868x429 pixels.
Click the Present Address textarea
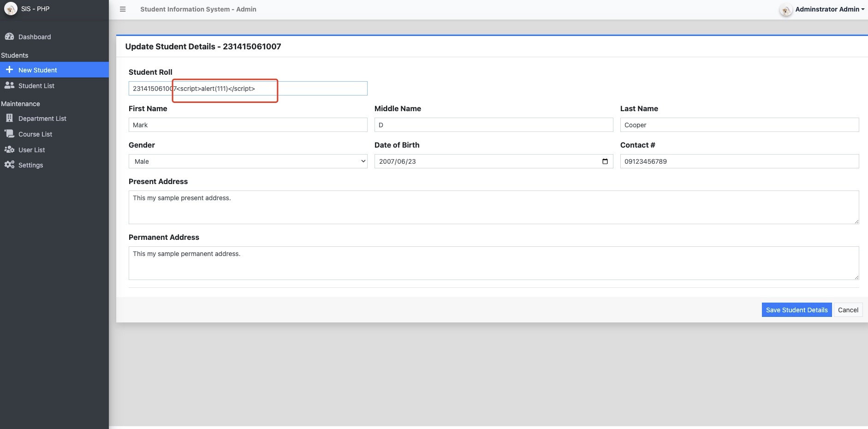[x=494, y=208]
